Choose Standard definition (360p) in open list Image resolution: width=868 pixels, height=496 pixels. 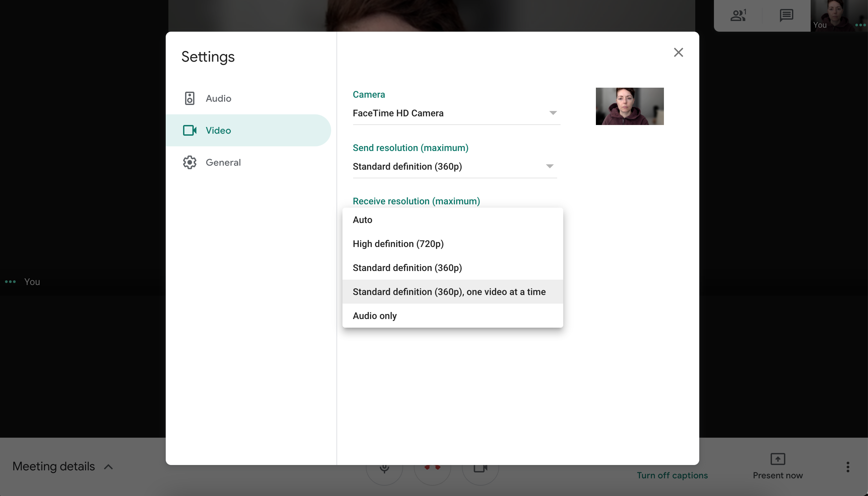coord(453,268)
